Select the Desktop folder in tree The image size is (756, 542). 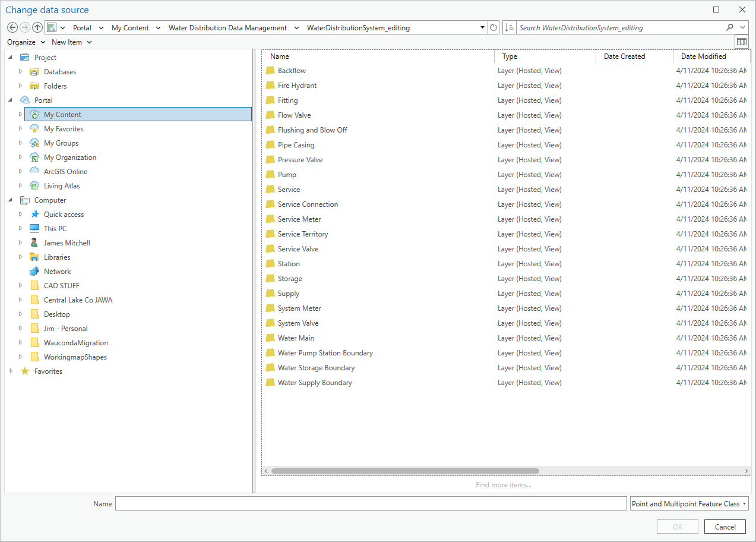56,314
